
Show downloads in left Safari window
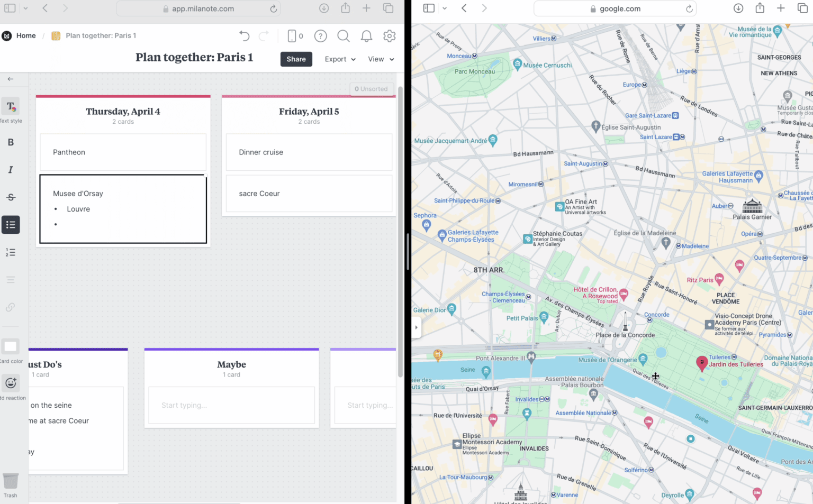(324, 8)
